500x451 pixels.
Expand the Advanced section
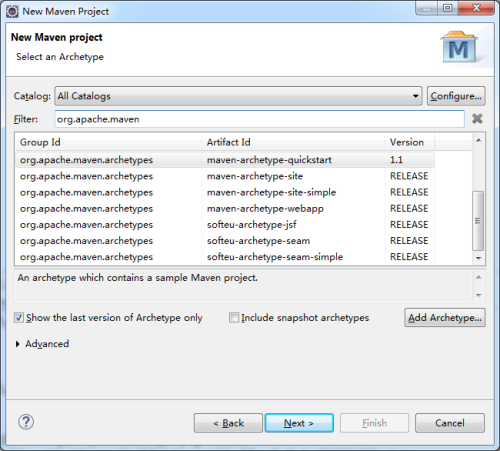[x=18, y=344]
